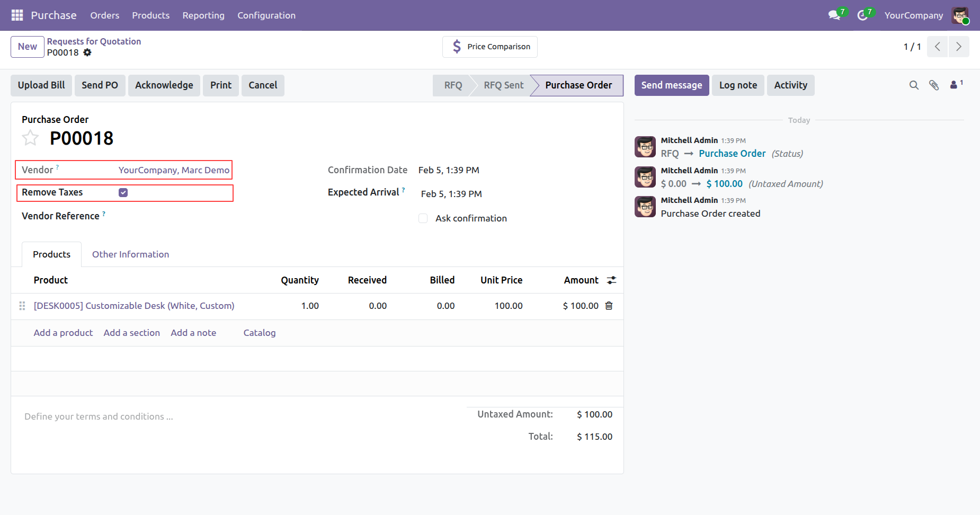Open the activities clock icon
This screenshot has height=515, width=980.
(862, 15)
